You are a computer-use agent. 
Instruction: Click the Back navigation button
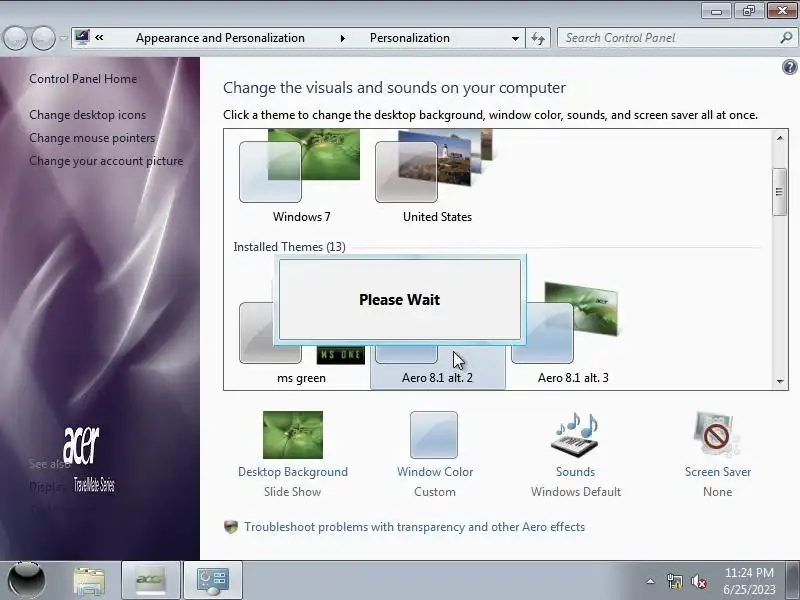pos(16,38)
